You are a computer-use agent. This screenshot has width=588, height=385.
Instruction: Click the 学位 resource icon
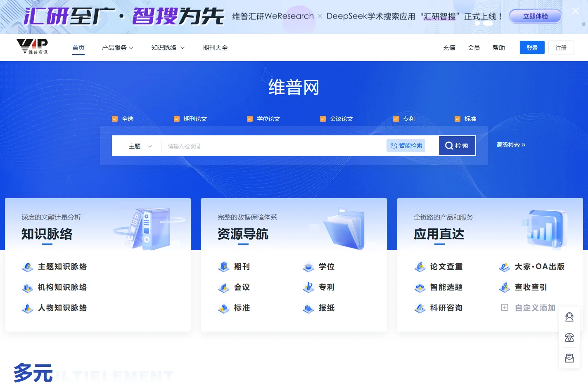308,267
